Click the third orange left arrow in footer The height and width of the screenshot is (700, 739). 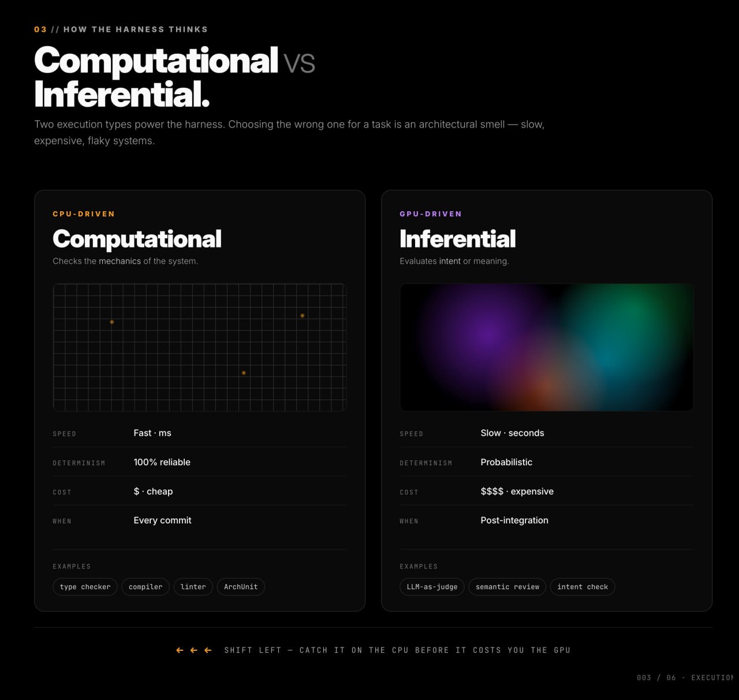pos(208,650)
